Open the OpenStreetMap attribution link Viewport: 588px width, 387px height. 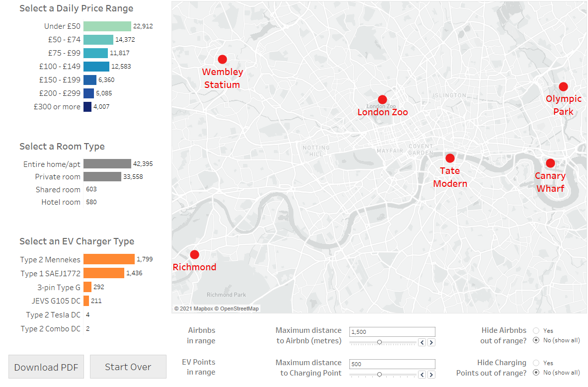click(239, 309)
